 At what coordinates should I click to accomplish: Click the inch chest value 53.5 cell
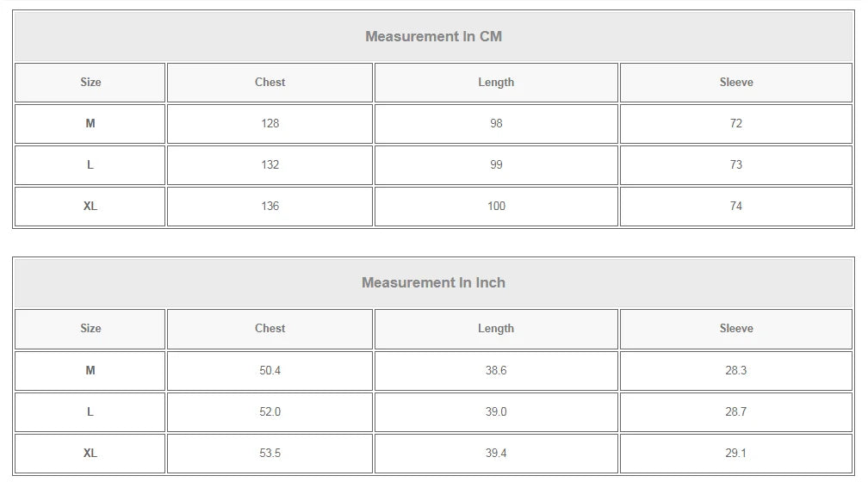(x=270, y=454)
